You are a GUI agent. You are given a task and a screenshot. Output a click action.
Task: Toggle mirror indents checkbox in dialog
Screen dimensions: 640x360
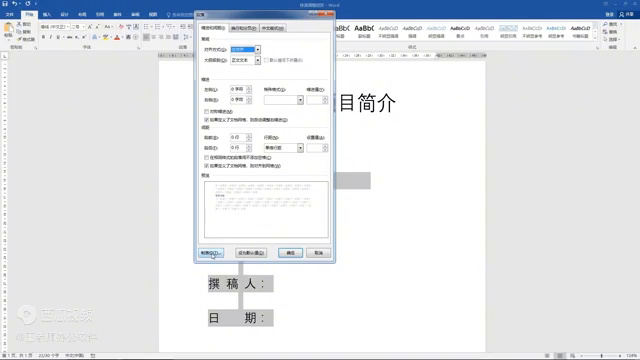pos(207,111)
